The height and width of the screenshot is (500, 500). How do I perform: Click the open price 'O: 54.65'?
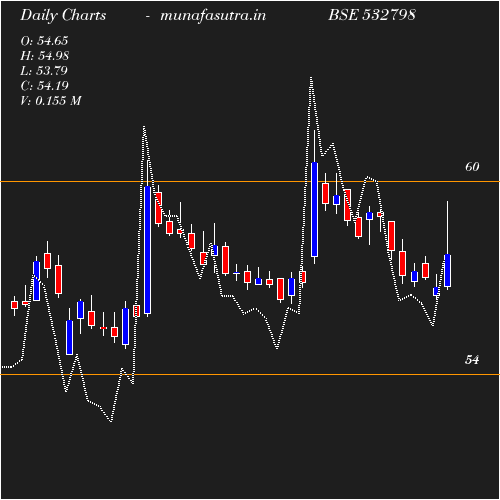pos(44,41)
